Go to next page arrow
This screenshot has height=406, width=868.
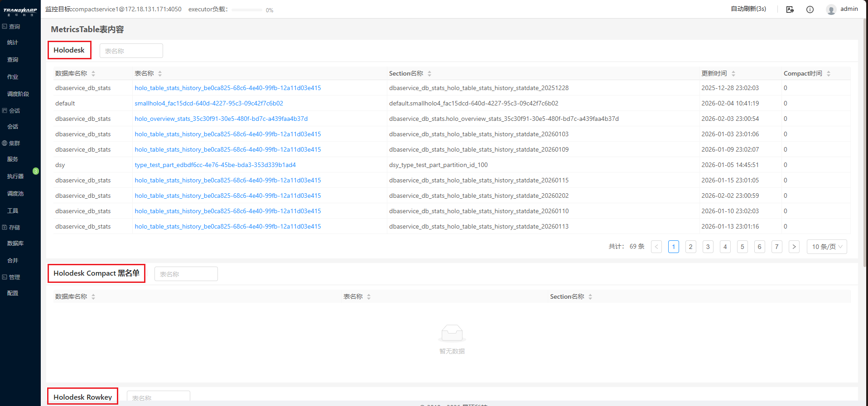pos(794,247)
